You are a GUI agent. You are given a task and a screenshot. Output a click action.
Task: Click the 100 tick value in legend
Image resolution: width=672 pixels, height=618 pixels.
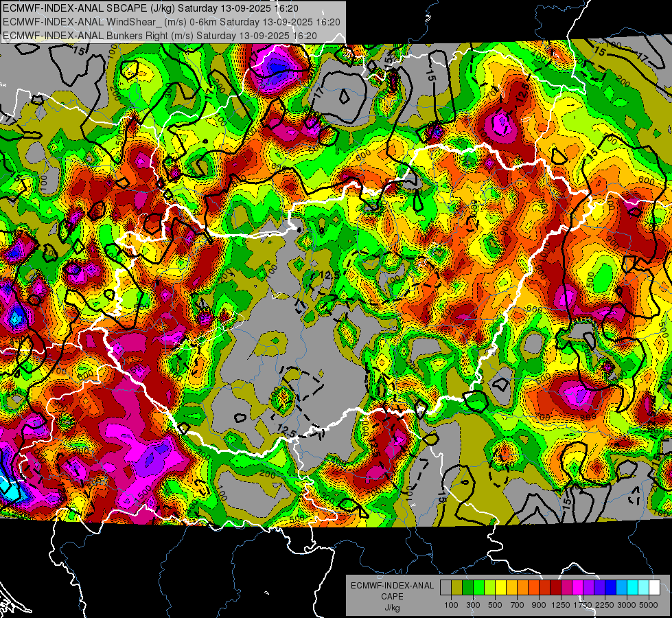click(x=451, y=605)
